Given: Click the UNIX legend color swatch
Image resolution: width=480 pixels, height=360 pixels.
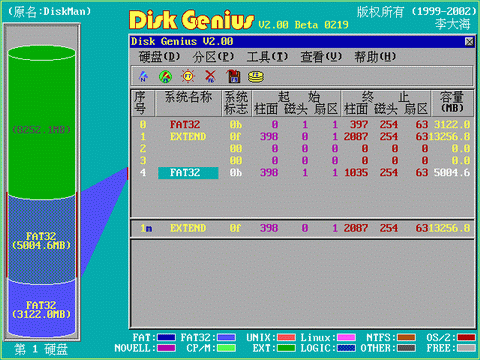Looking at the screenshot, I should (286, 338).
